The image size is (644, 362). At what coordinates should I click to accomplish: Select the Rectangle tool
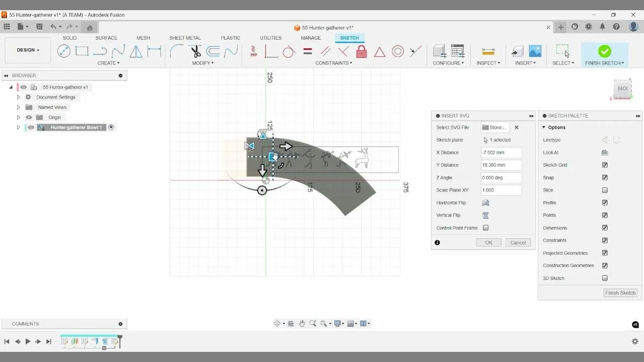[x=82, y=51]
